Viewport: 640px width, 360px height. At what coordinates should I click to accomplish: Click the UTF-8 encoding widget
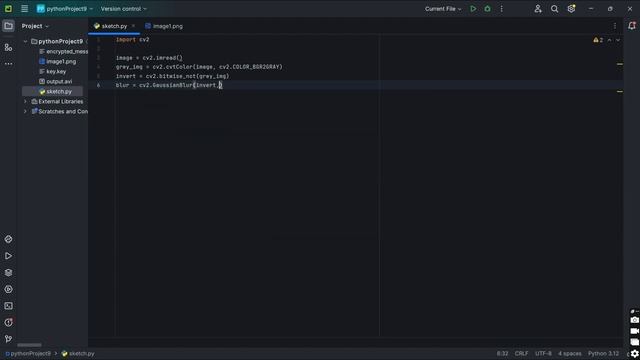(543, 353)
